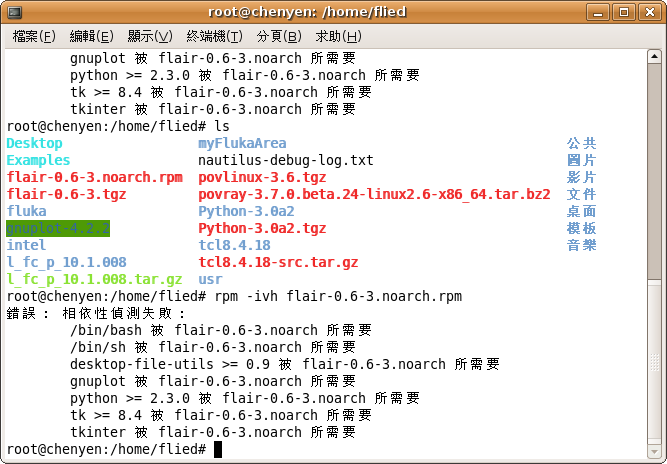The width and height of the screenshot is (667, 464).
Task: Click the Examples directory name
Action: click(x=38, y=160)
